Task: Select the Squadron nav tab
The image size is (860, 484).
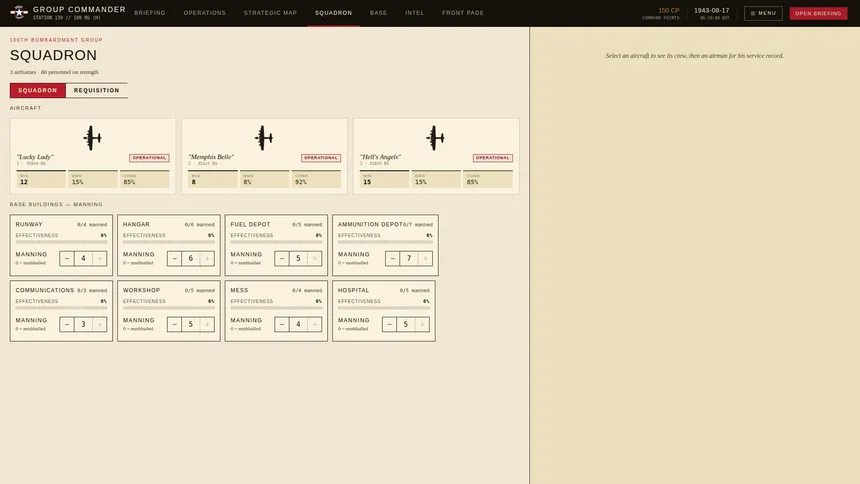Action: coord(333,13)
